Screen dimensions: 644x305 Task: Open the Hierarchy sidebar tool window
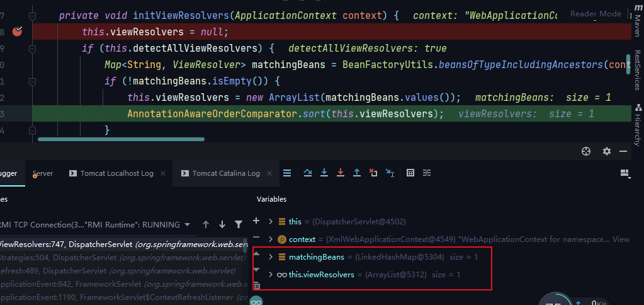click(x=638, y=125)
